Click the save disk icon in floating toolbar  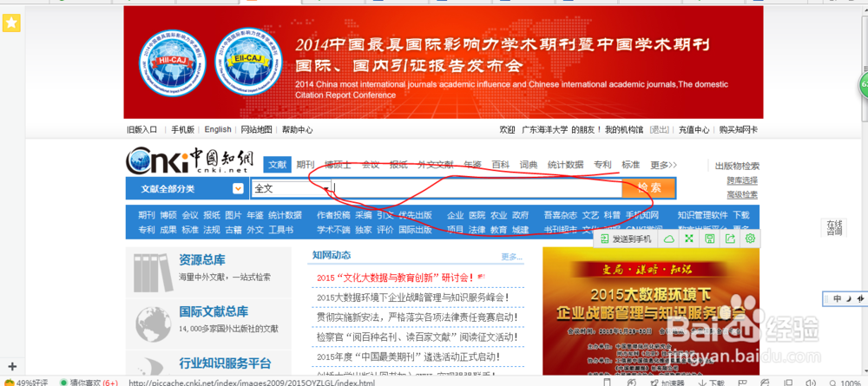click(x=710, y=239)
